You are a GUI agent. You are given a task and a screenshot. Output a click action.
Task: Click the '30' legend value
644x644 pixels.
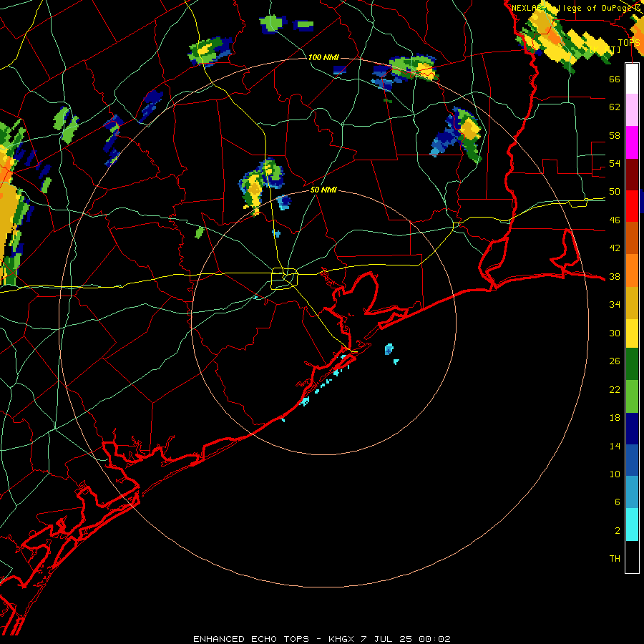[615, 333]
